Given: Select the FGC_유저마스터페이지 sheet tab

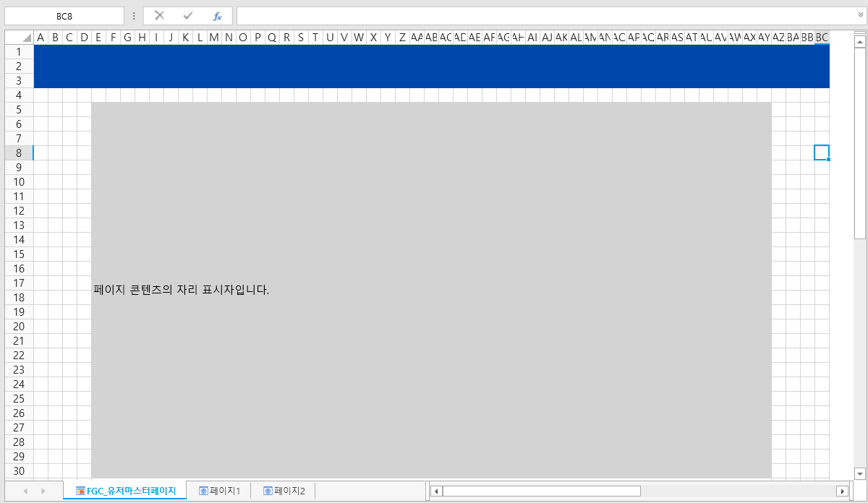Looking at the screenshot, I should coord(125,491).
